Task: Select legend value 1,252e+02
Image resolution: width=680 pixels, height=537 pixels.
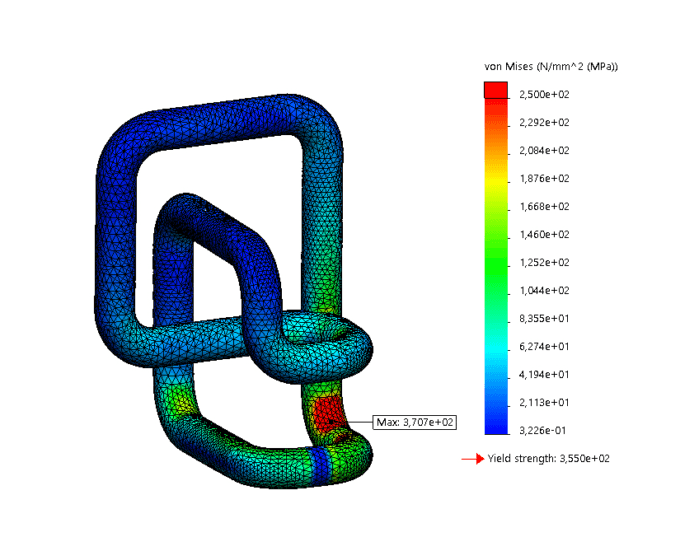Action: (x=544, y=262)
